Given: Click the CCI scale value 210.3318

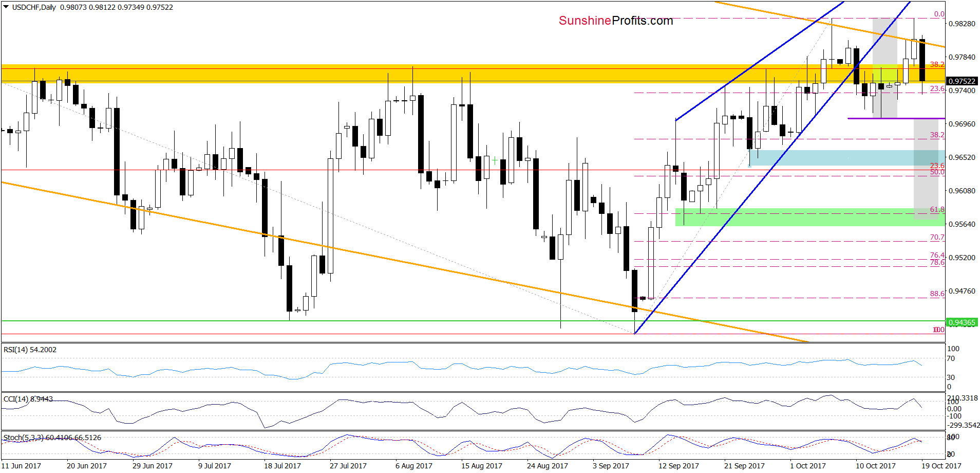Looking at the screenshot, I should [963, 398].
